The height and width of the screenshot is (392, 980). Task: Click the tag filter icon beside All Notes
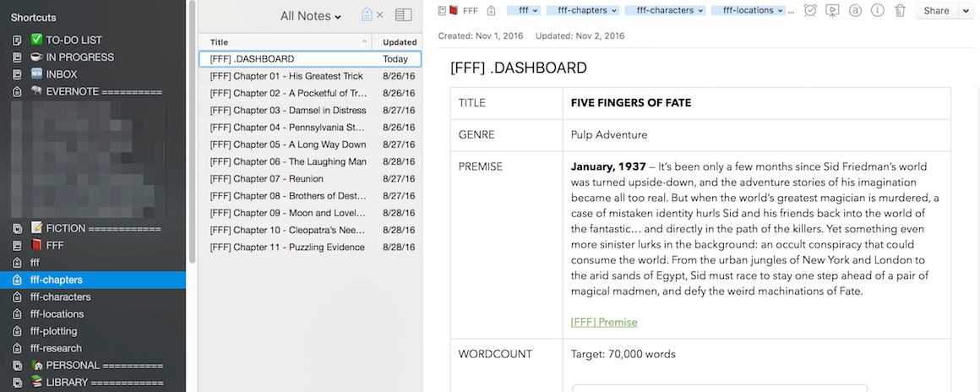point(366,15)
